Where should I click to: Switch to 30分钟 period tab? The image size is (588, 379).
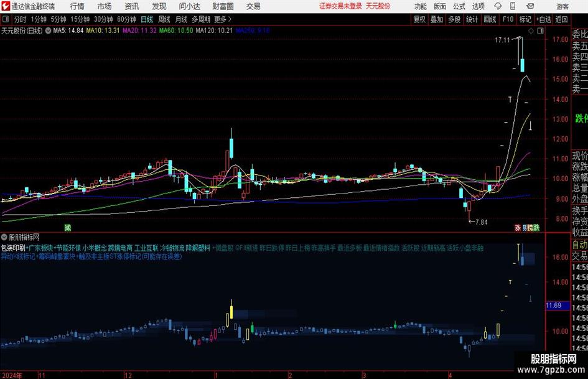(x=103, y=19)
